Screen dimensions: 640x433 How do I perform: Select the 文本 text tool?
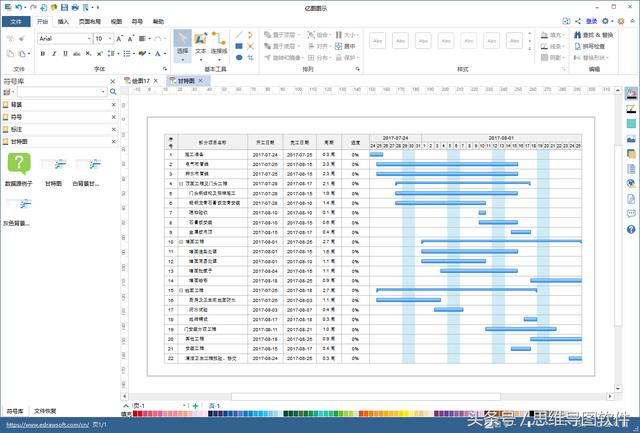200,46
